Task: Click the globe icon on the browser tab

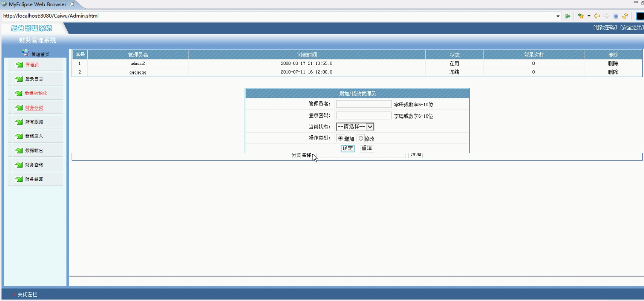Action: [4, 4]
